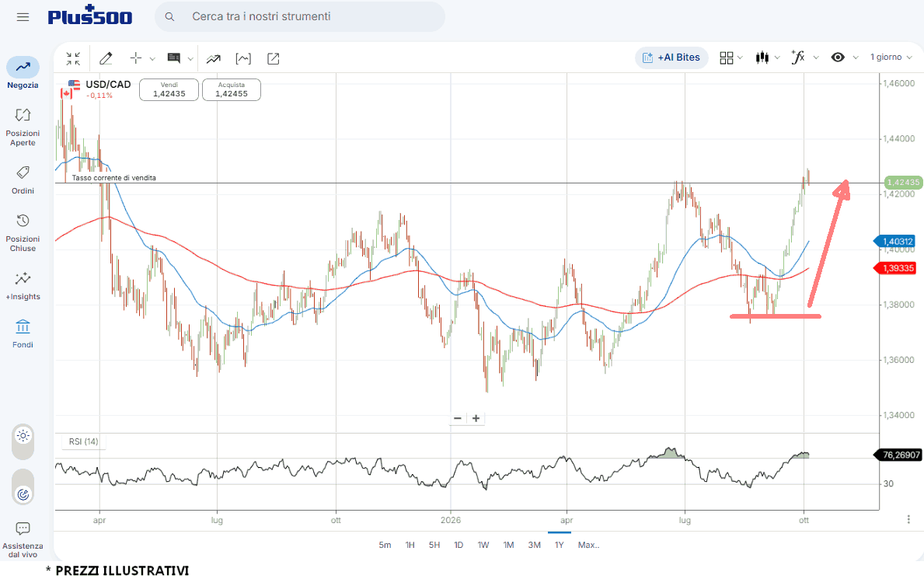Select the crosshair cursor tool
Image resolution: width=924 pixels, height=579 pixels.
click(135, 58)
